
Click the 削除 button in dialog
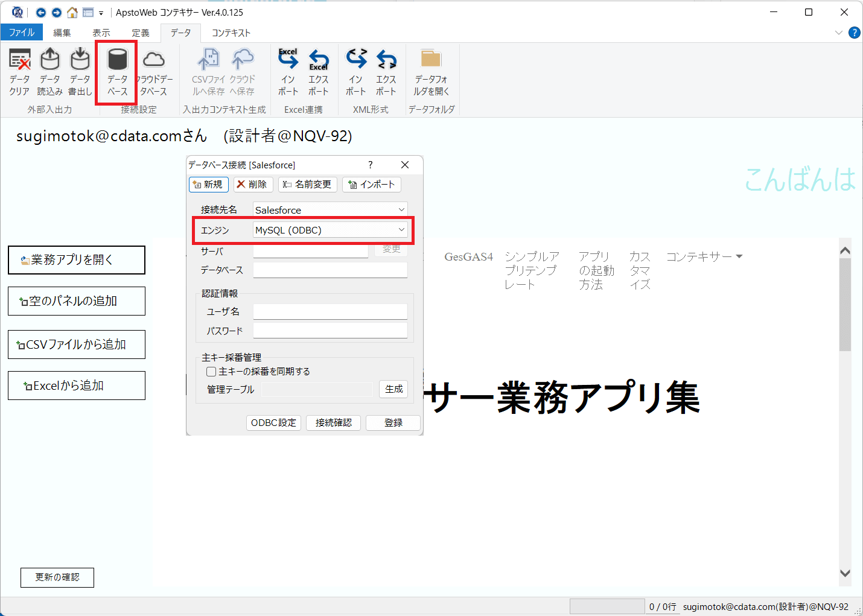click(x=253, y=185)
